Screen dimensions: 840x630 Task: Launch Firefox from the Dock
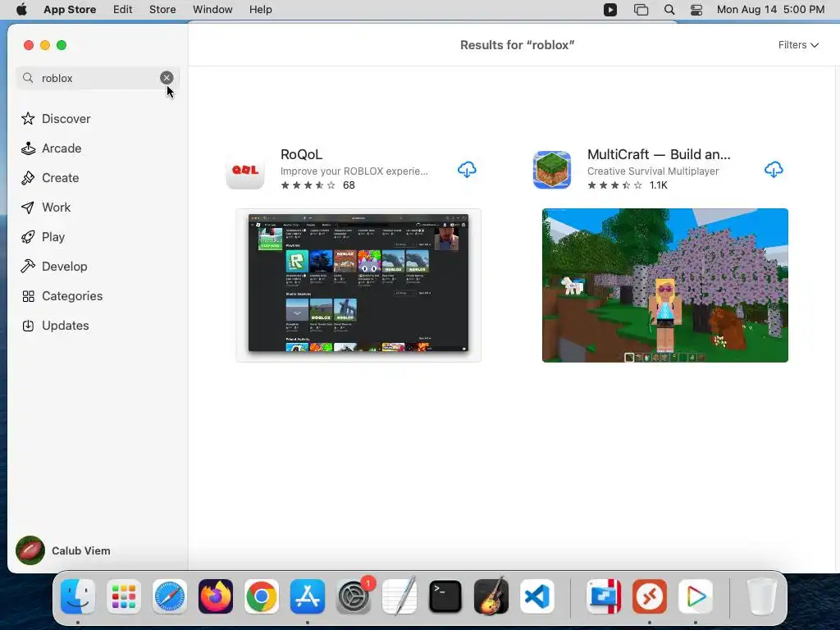(x=216, y=596)
